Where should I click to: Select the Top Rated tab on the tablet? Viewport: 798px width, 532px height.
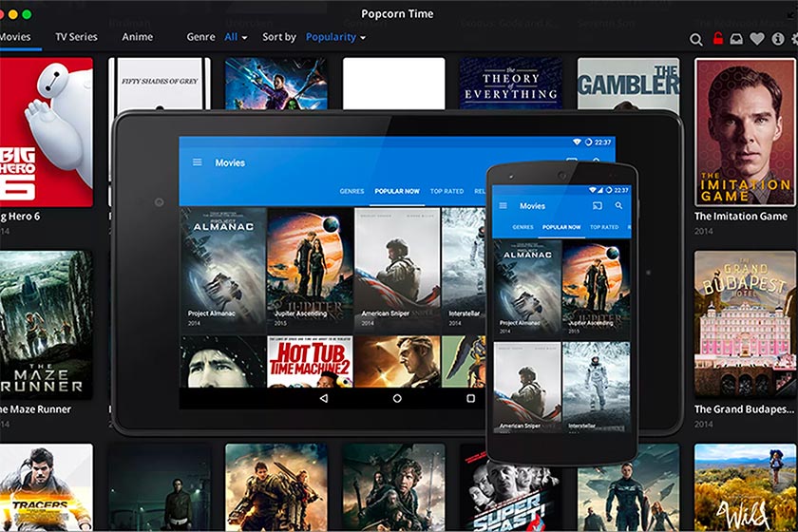[446, 191]
